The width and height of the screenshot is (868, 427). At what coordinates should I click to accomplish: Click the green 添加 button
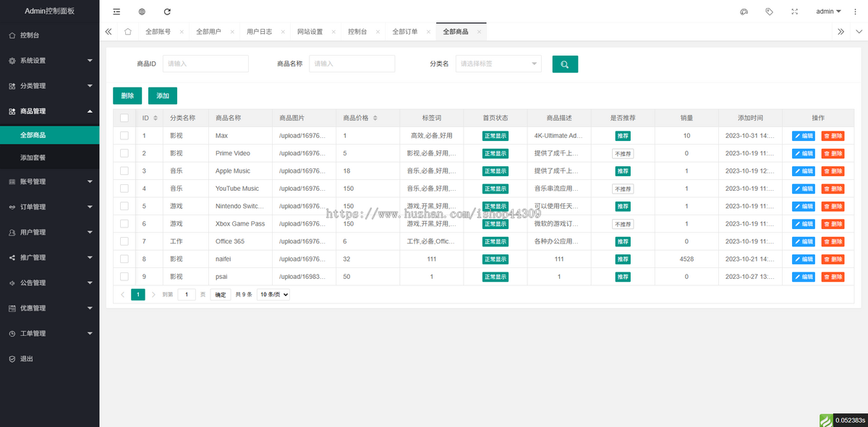163,95
